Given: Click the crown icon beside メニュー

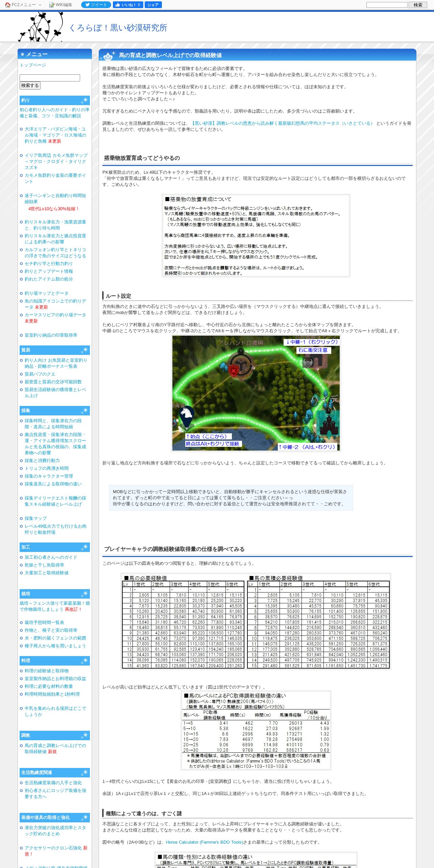Looking at the screenshot, I should point(22,54).
